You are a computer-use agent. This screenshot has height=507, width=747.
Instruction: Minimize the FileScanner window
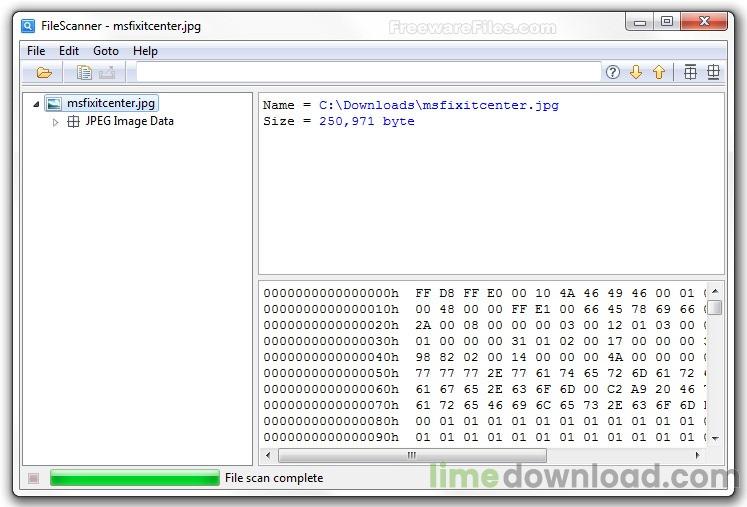pyautogui.click(x=640, y=22)
